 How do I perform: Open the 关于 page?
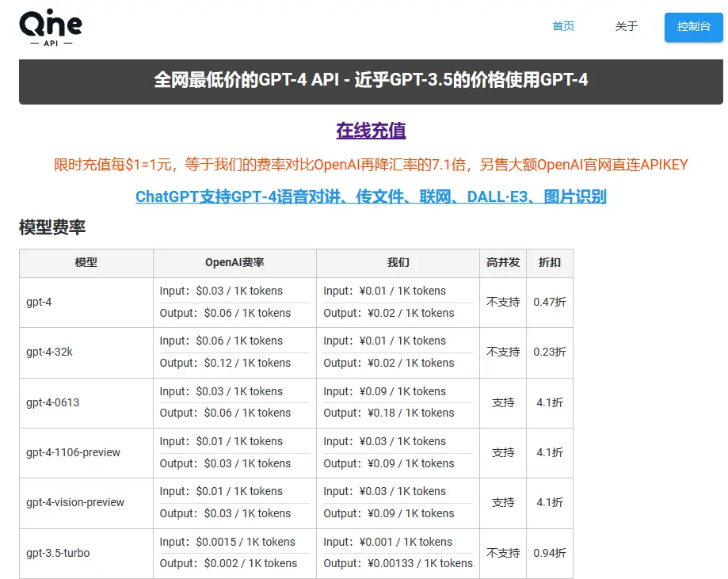pyautogui.click(x=626, y=26)
